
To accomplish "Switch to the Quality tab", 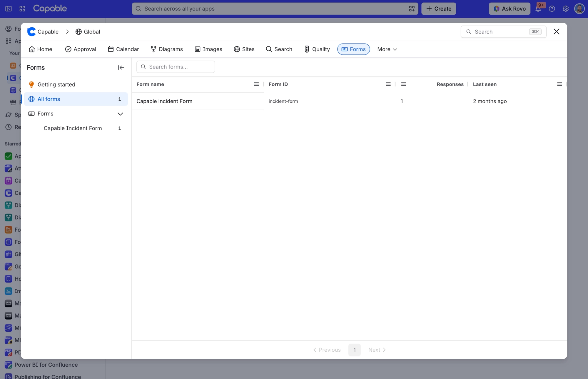I will click(317, 49).
